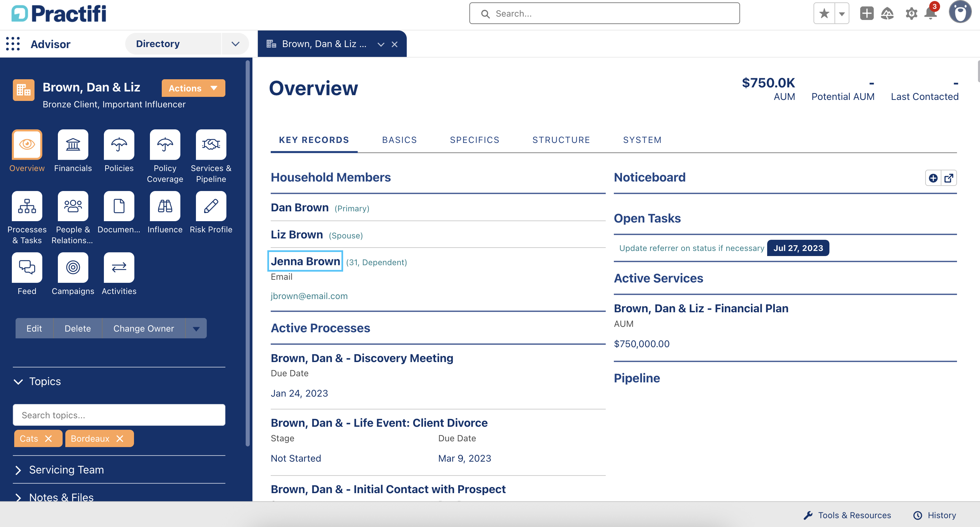This screenshot has width=980, height=527.
Task: Open Services & Pipeline handshake icon
Action: coord(211,144)
